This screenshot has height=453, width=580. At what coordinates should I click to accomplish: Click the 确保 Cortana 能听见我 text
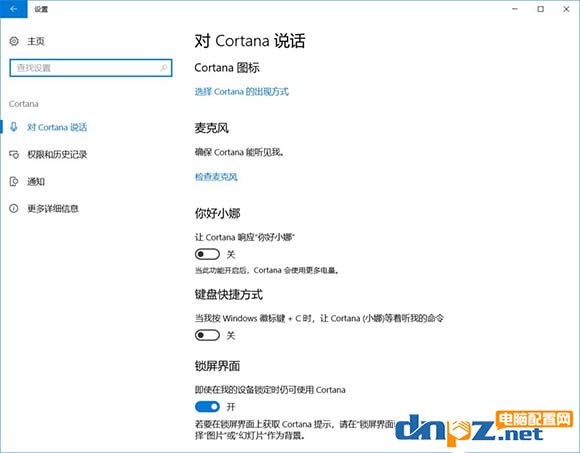click(x=239, y=152)
